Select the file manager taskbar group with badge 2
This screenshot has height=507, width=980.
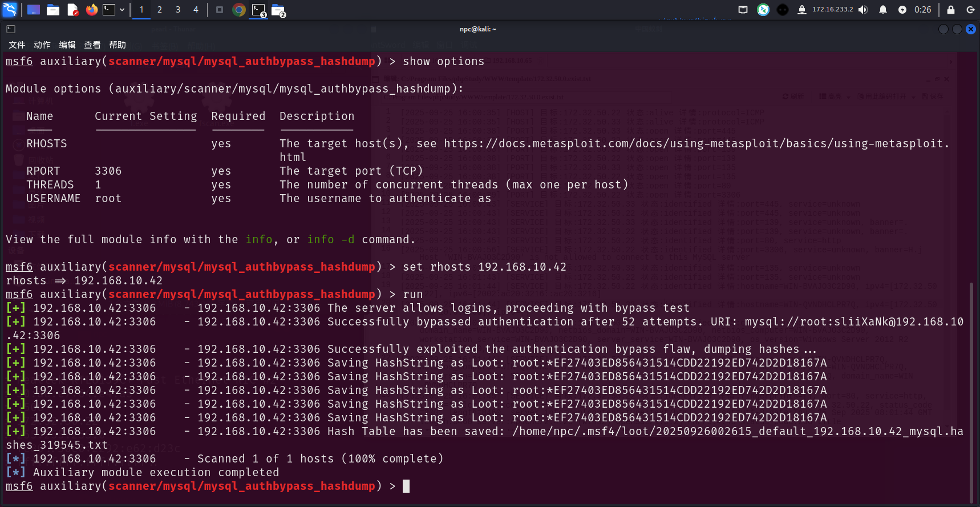[278, 10]
